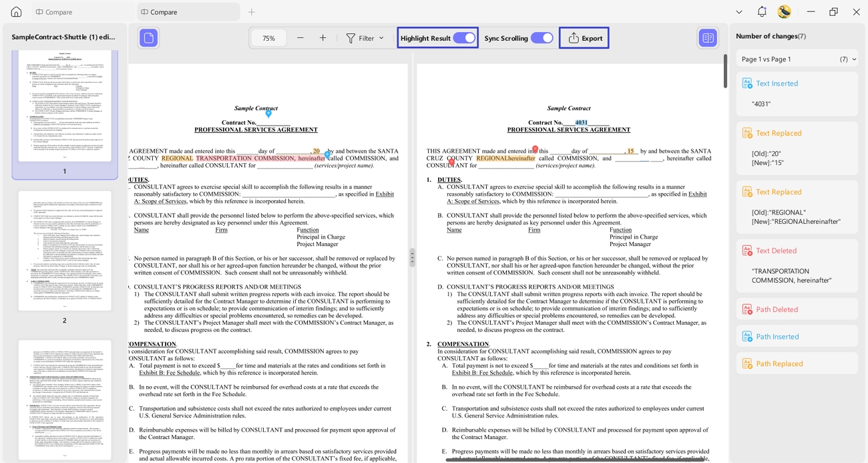Select Text Replaced "REGIONAL" change card
Screen dimensions: 868x463
[797, 206]
